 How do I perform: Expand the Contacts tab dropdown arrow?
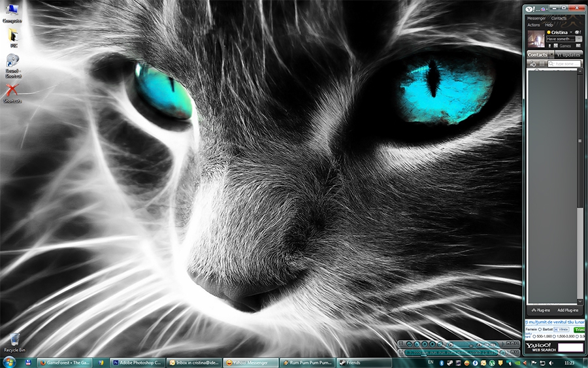(552, 55)
